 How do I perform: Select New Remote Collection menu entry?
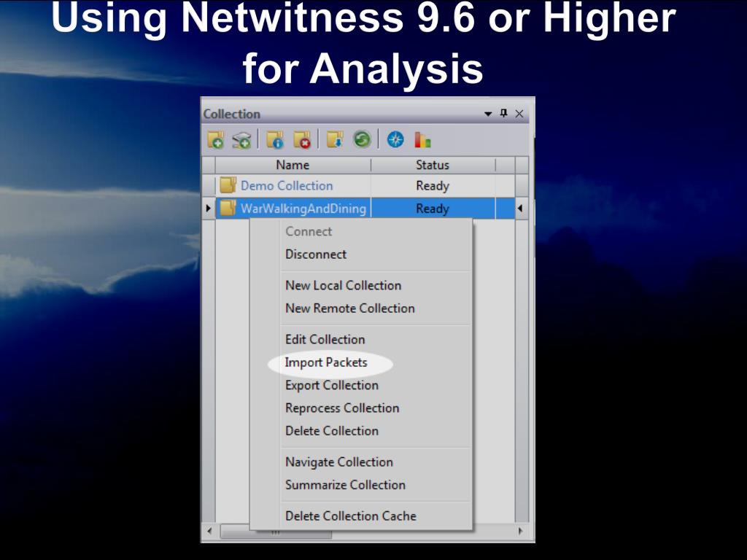[350, 308]
